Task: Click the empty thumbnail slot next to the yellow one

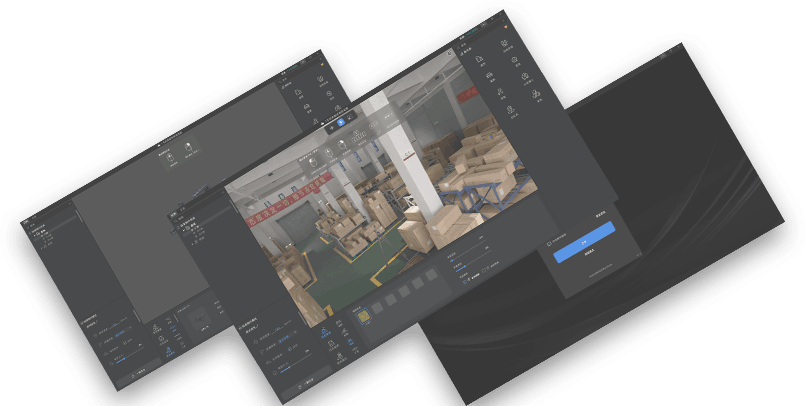Action: [377, 307]
